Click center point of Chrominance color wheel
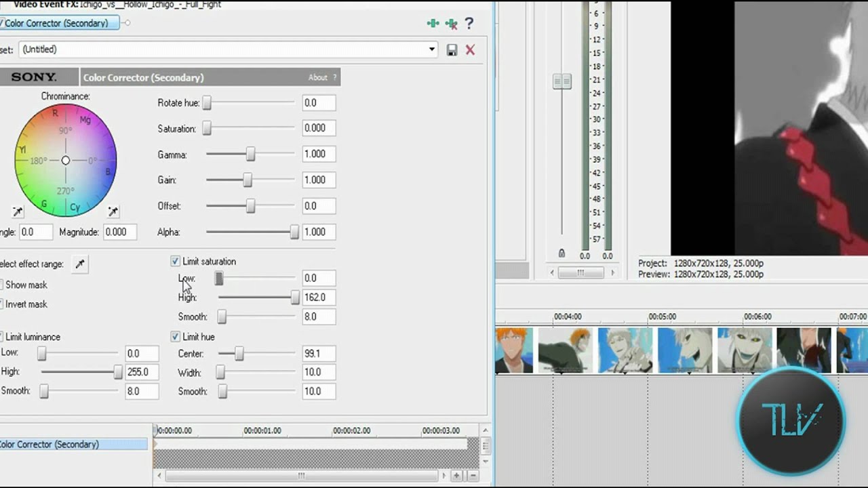Screen dimensions: 868x488 click(x=65, y=161)
